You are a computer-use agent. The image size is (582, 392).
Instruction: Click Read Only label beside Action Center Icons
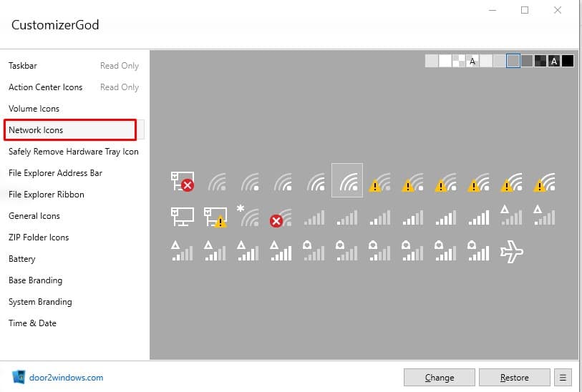click(120, 87)
